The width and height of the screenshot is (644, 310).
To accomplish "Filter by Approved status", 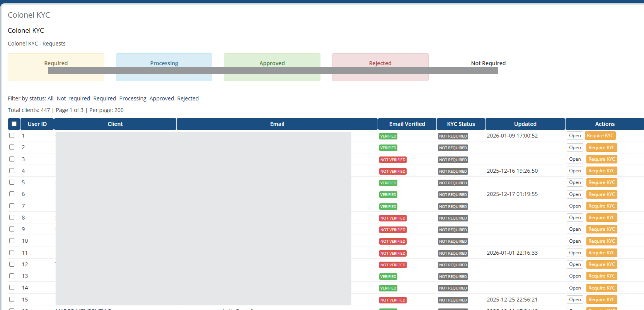I will pyautogui.click(x=162, y=98).
